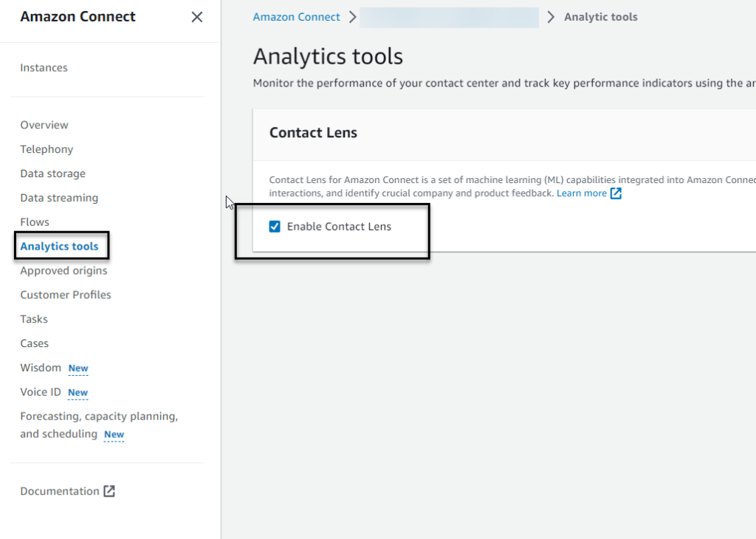
Task: Click the Documentation external link icon
Action: click(109, 491)
